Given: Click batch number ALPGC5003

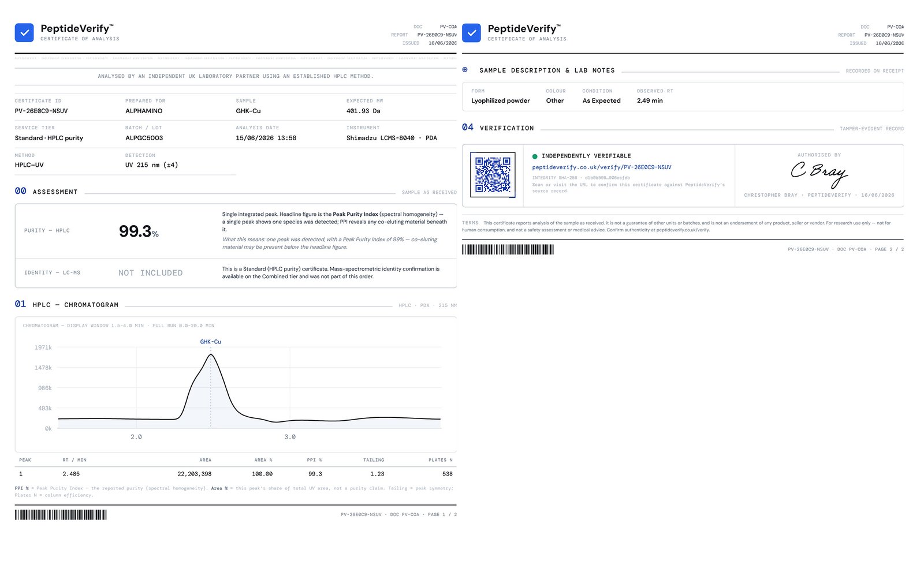Looking at the screenshot, I should pos(144,138).
